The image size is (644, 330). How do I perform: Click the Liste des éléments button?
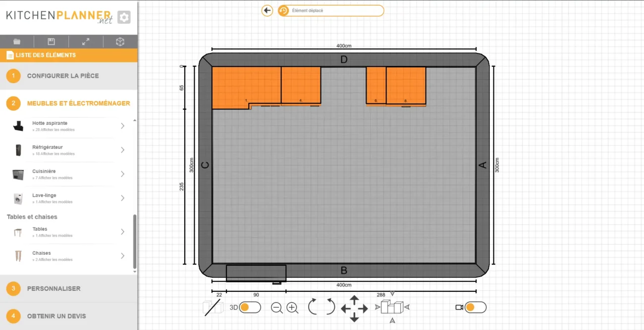click(x=46, y=55)
